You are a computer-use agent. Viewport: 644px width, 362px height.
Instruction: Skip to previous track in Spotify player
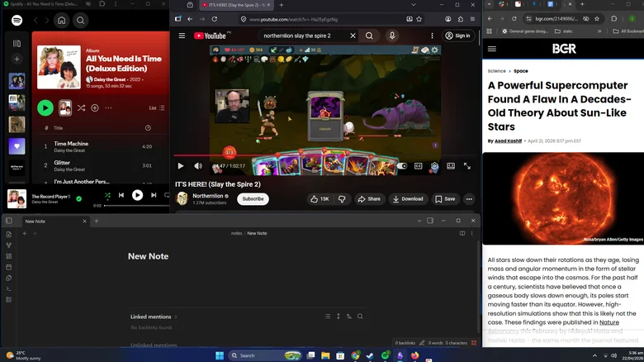click(x=121, y=195)
